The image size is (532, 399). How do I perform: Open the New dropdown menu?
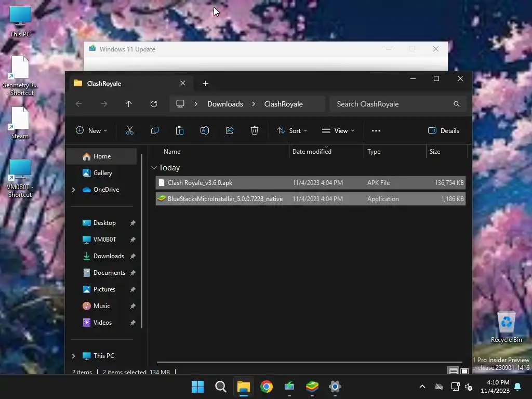click(x=91, y=130)
